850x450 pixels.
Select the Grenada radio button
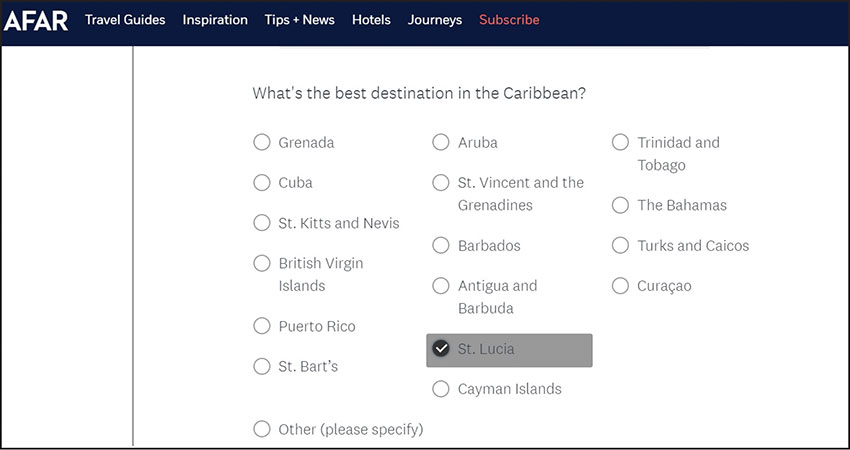(x=262, y=142)
